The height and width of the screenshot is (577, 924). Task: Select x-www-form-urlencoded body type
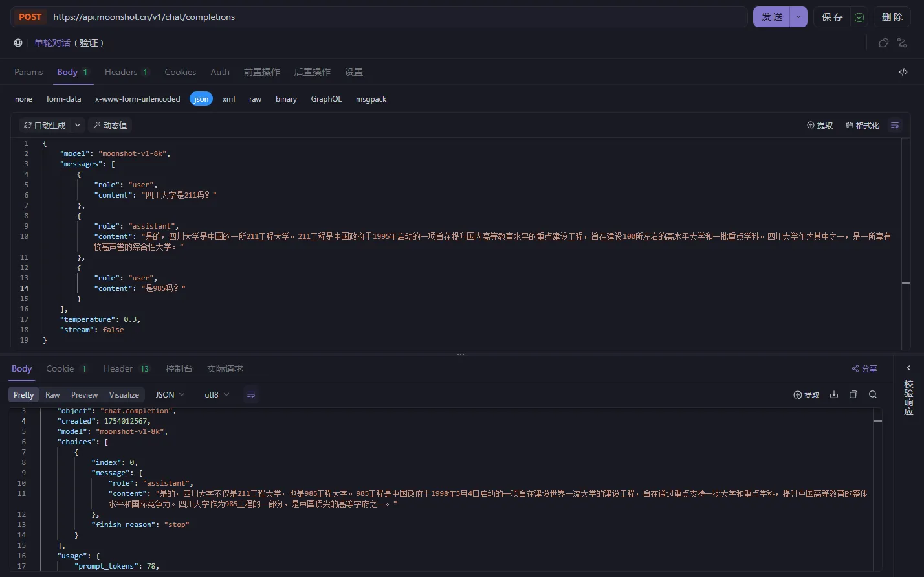[138, 99]
